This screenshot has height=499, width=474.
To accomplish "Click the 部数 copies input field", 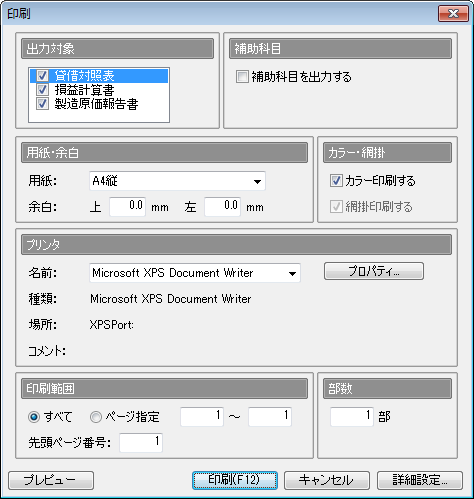I will point(352,416).
